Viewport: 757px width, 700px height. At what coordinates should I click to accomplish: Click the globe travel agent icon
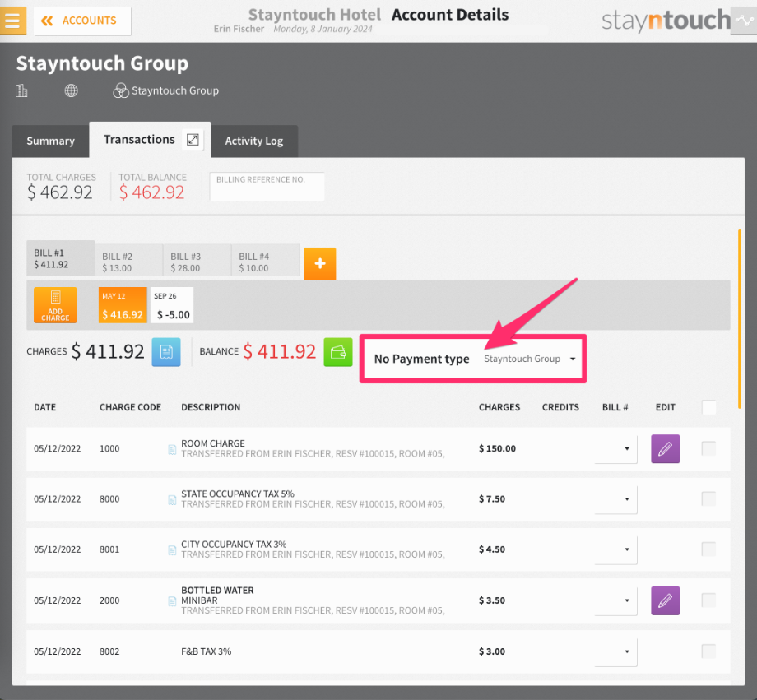(x=71, y=90)
